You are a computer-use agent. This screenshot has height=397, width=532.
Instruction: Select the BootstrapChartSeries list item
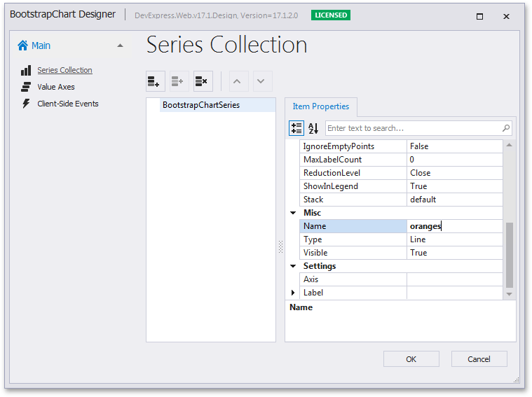point(217,105)
